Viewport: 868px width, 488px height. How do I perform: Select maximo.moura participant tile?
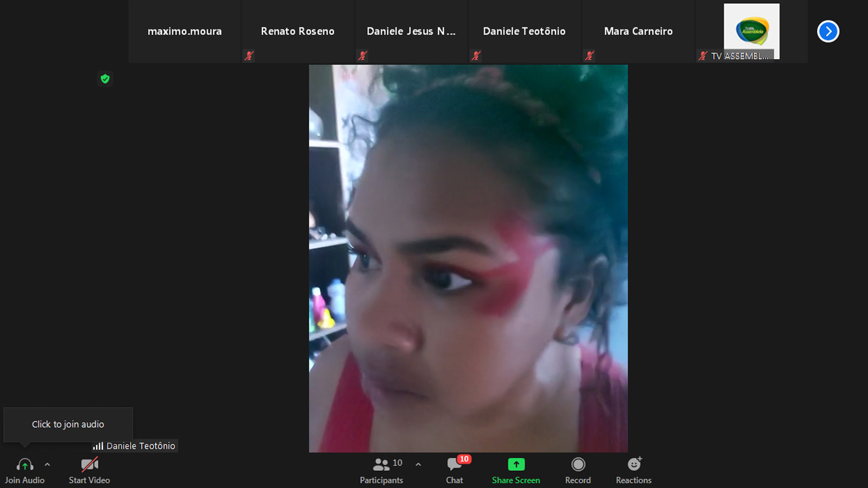coord(184,31)
